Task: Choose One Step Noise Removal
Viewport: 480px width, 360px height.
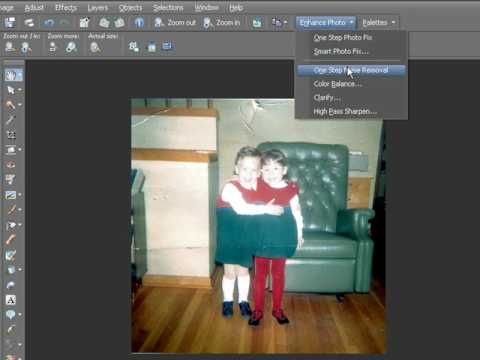Action: pyautogui.click(x=351, y=70)
